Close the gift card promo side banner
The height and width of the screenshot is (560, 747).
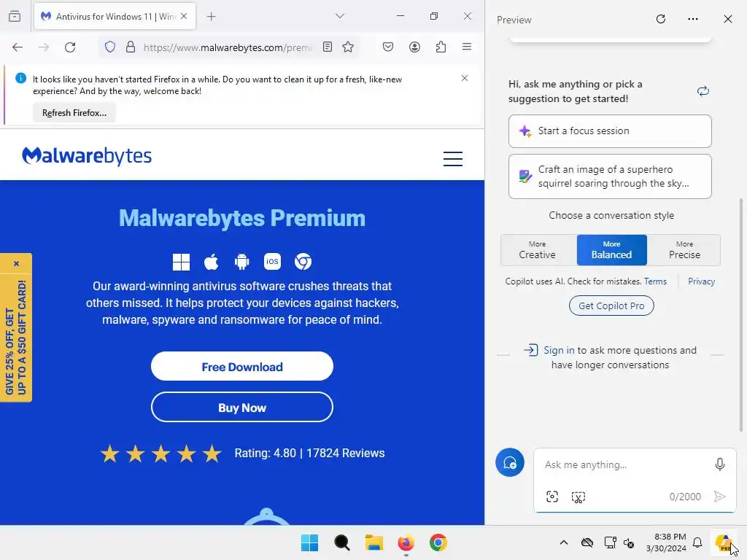point(16,263)
